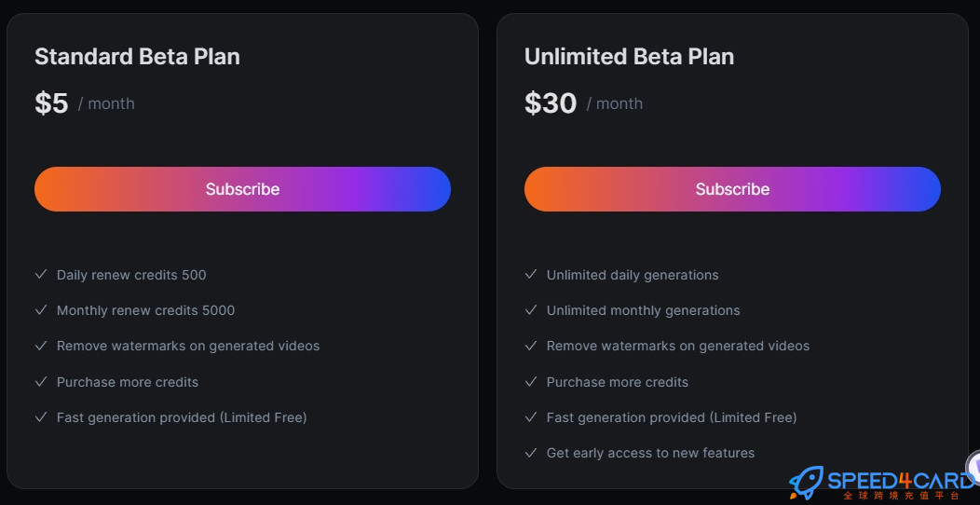
Task: Click Speed4Card rocket logo icon
Action: pyautogui.click(x=806, y=483)
